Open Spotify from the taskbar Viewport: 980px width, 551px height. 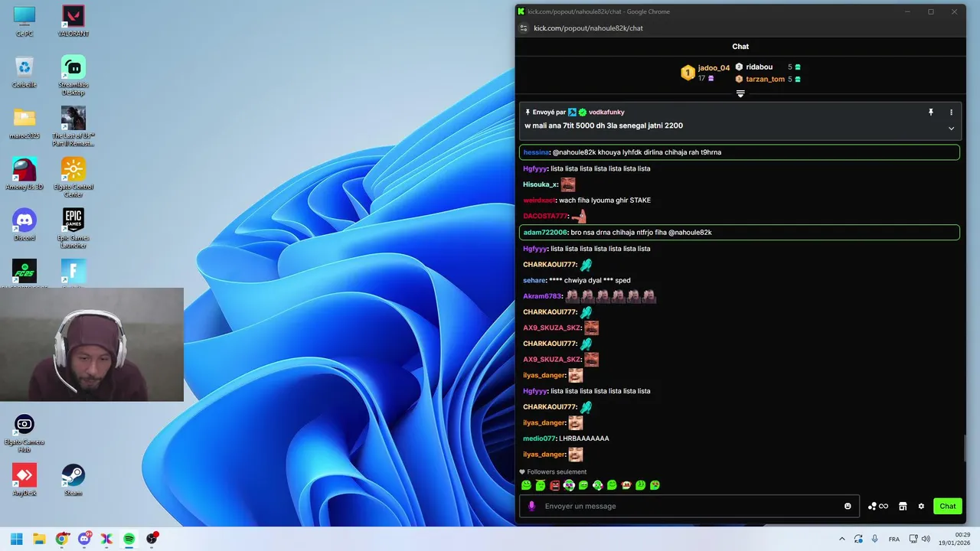[x=129, y=539]
